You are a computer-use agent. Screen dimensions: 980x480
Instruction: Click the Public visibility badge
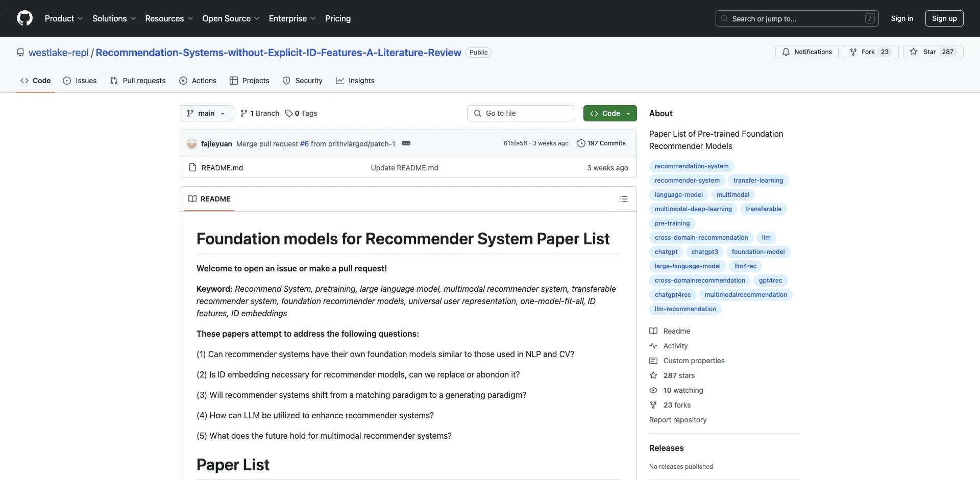tap(479, 53)
